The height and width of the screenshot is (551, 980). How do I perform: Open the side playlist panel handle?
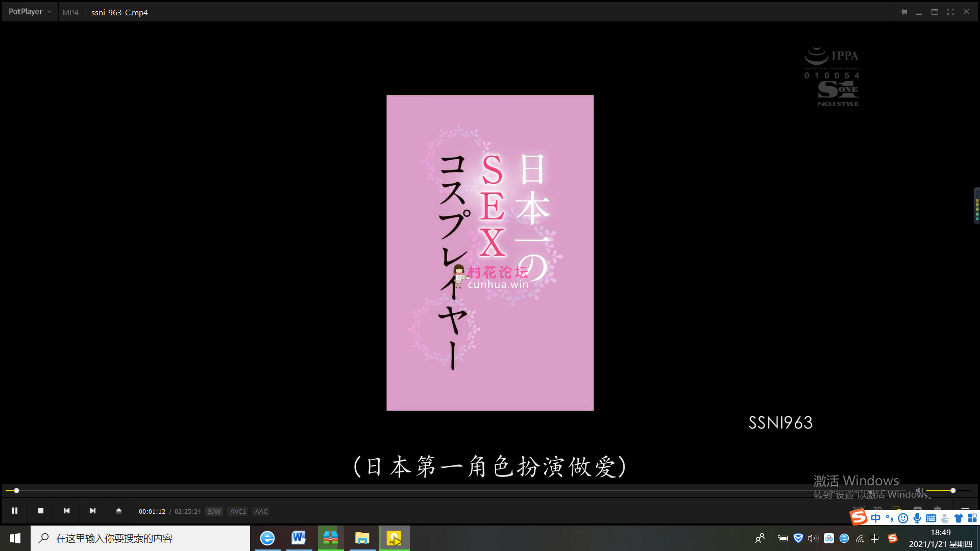tap(976, 206)
